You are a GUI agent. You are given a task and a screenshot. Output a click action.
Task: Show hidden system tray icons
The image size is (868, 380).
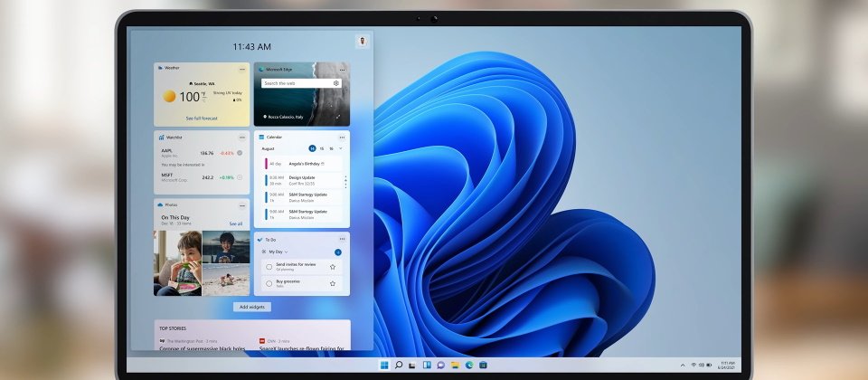pyautogui.click(x=683, y=365)
